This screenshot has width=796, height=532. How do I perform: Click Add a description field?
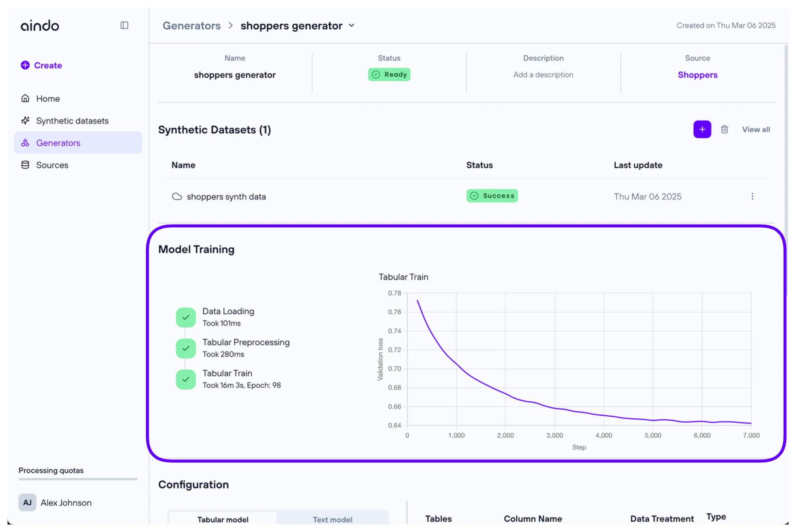point(543,75)
